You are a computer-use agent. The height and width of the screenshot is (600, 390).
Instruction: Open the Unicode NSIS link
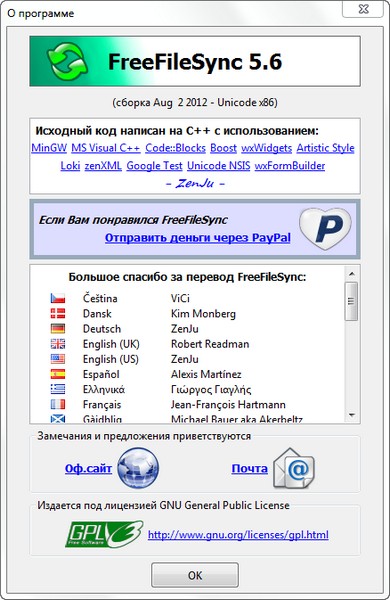pyautogui.click(x=219, y=166)
